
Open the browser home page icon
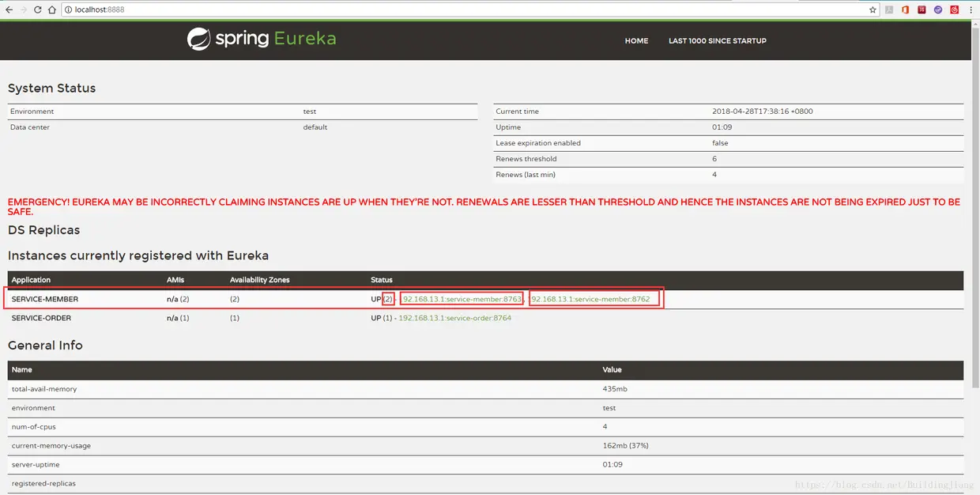[x=52, y=9]
